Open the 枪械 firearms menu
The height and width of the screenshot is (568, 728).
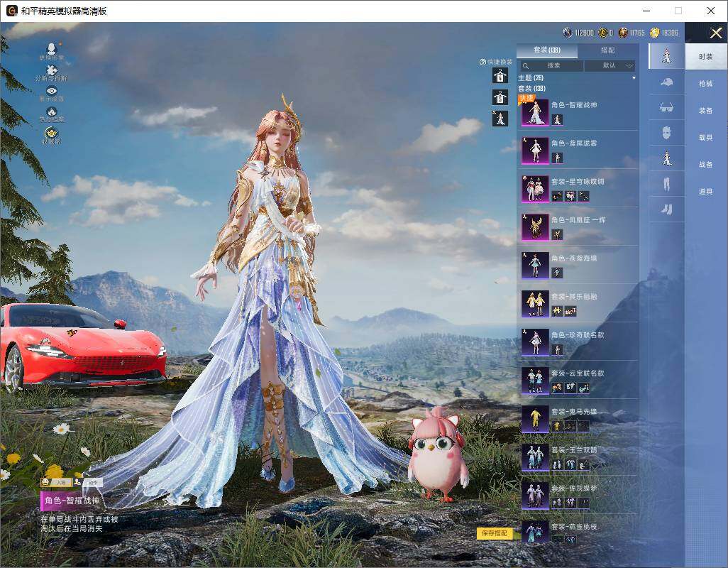[706, 84]
